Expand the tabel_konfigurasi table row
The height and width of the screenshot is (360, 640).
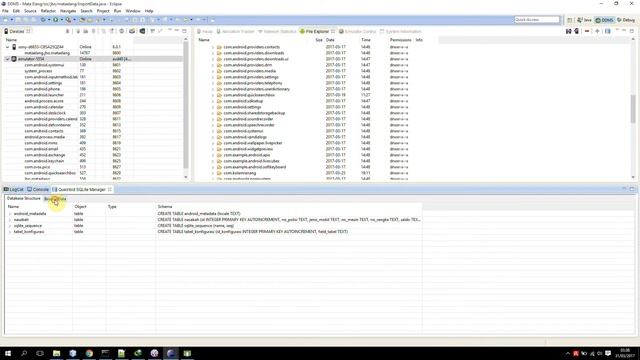10,231
